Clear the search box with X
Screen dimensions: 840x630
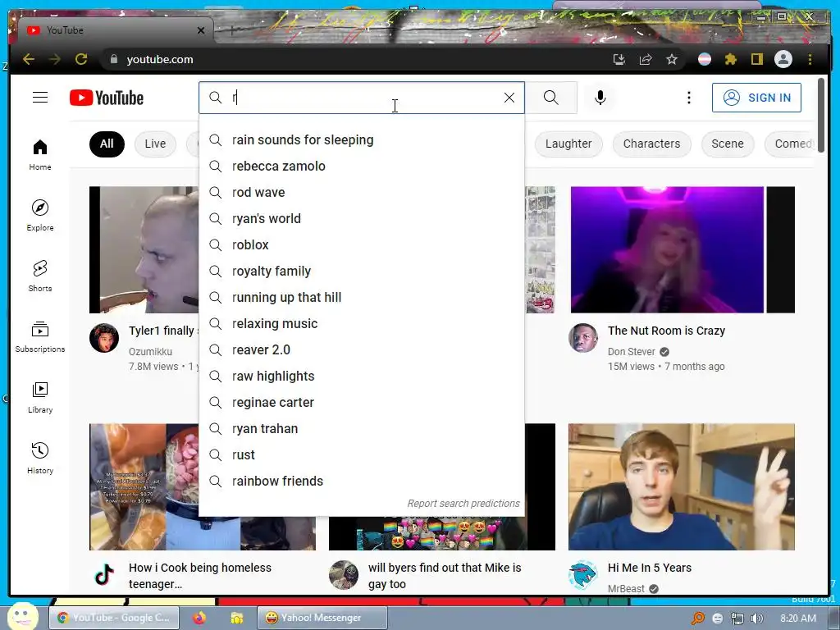pos(509,98)
